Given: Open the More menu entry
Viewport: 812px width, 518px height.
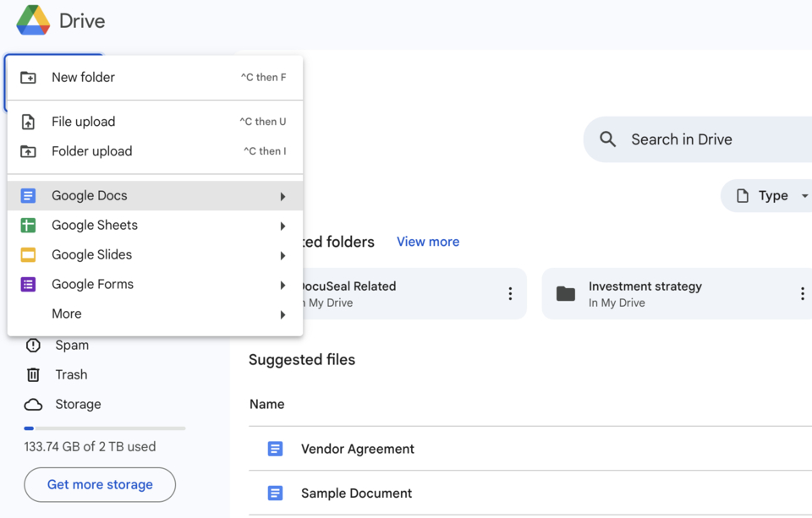Looking at the screenshot, I should point(155,314).
